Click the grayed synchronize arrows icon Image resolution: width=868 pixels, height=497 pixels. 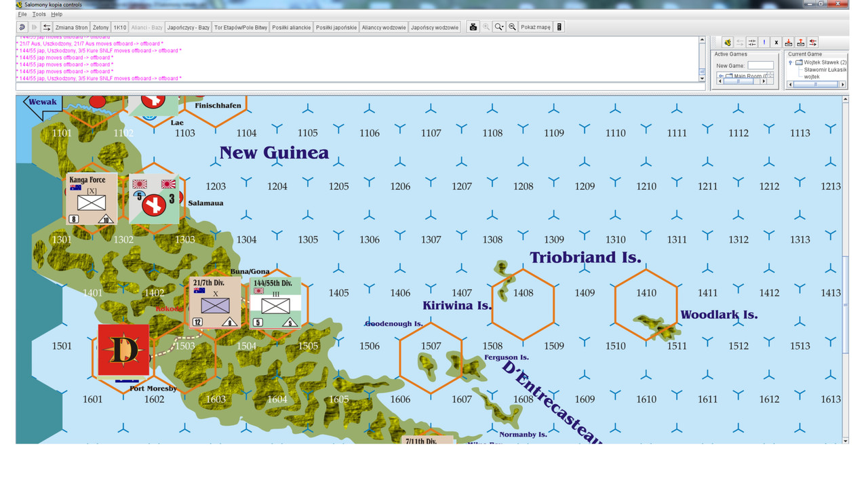pos(740,43)
